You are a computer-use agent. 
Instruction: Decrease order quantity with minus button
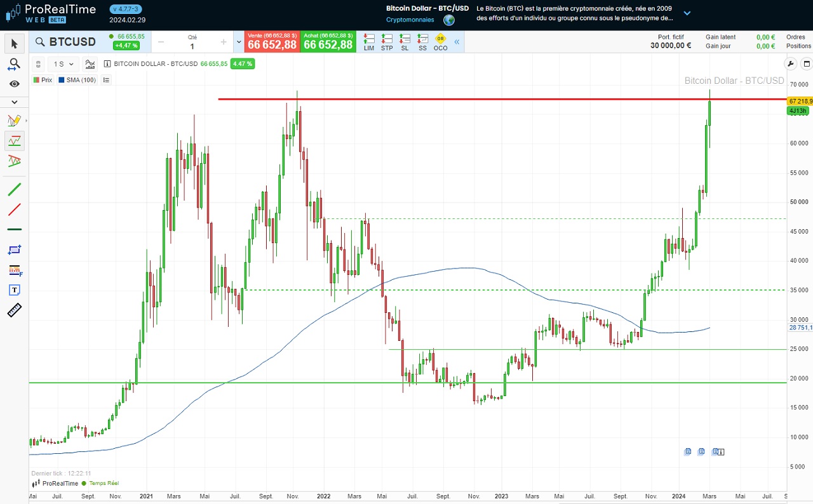coord(161,42)
